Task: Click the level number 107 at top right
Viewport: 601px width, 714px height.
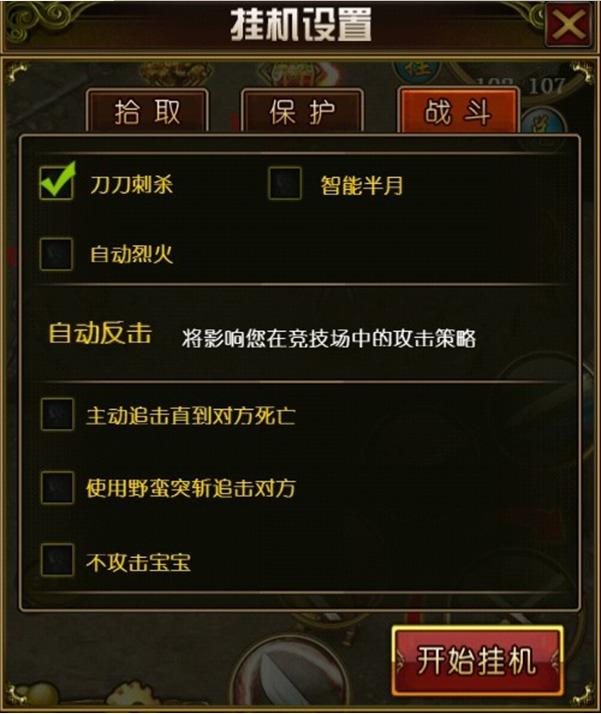Action: (x=546, y=86)
